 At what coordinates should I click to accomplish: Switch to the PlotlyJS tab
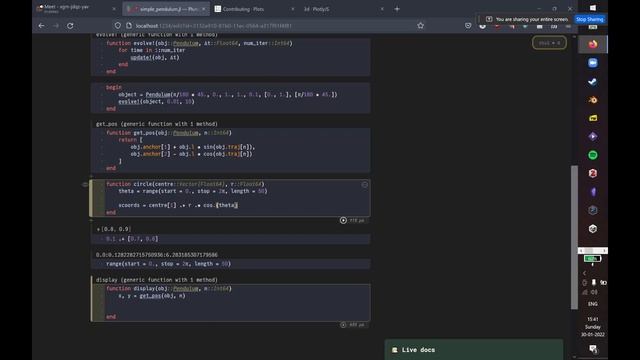click(343, 9)
